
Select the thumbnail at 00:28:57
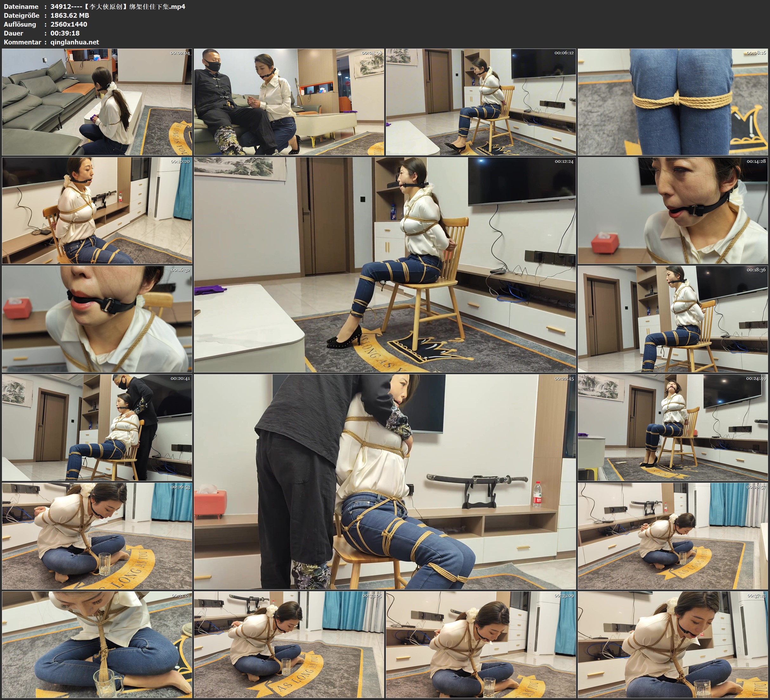[673, 536]
